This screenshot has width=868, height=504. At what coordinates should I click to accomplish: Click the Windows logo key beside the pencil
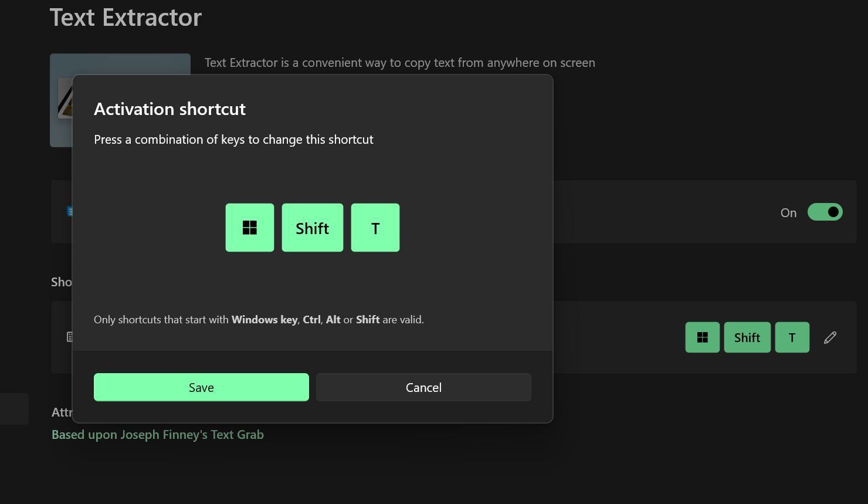(703, 337)
